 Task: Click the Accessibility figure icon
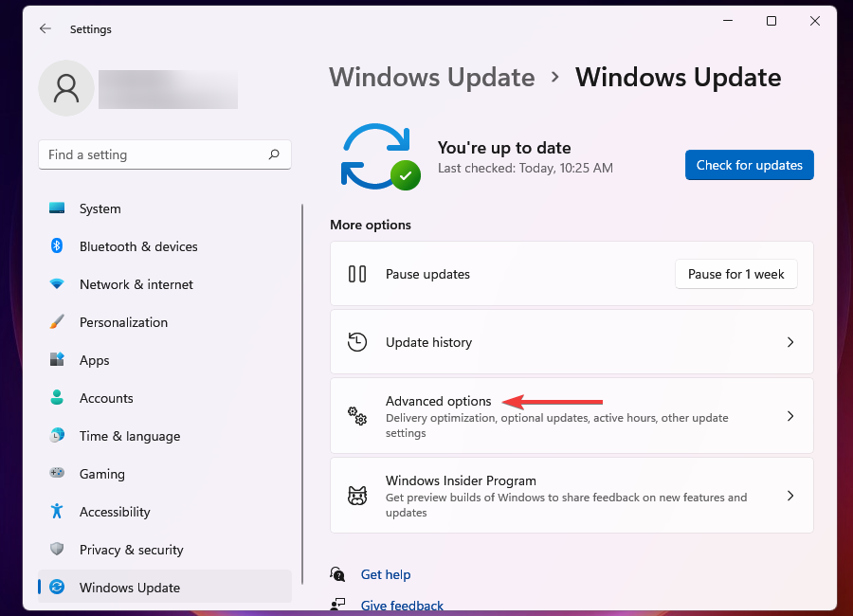tap(57, 511)
